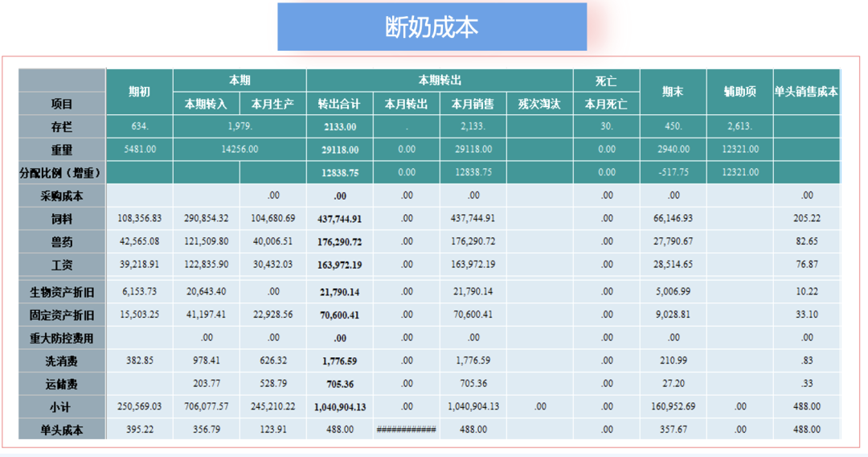Select the 期初 column header
This screenshot has width=868, height=457.
[x=139, y=92]
